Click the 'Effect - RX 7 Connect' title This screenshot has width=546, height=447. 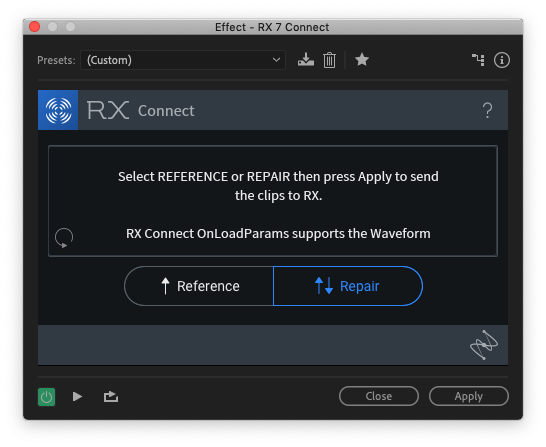[272, 27]
